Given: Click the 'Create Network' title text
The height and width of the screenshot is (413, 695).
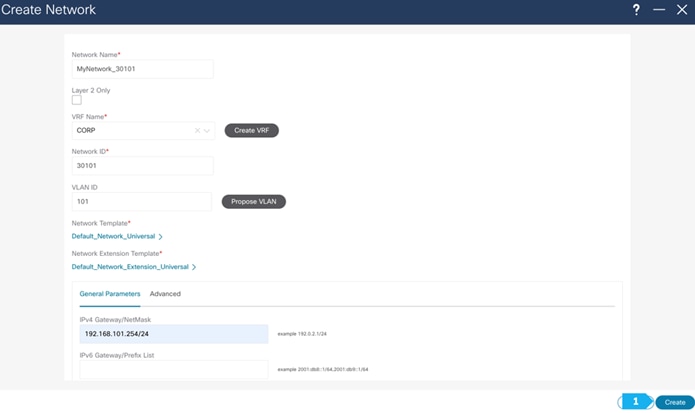Looking at the screenshot, I should coord(48,10).
